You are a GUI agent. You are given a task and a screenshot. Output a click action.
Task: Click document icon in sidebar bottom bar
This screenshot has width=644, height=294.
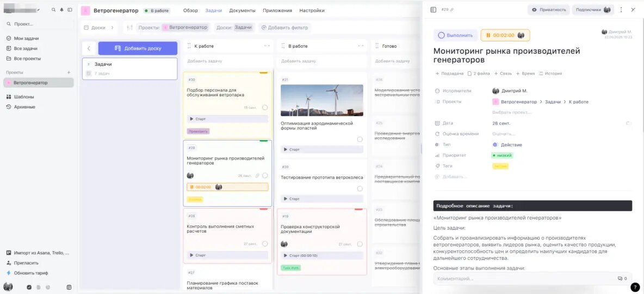[39, 287]
